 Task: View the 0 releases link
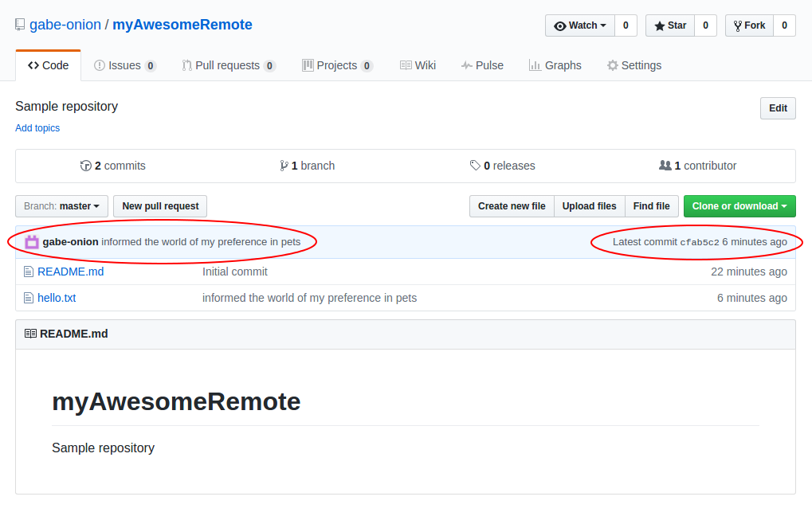502,166
